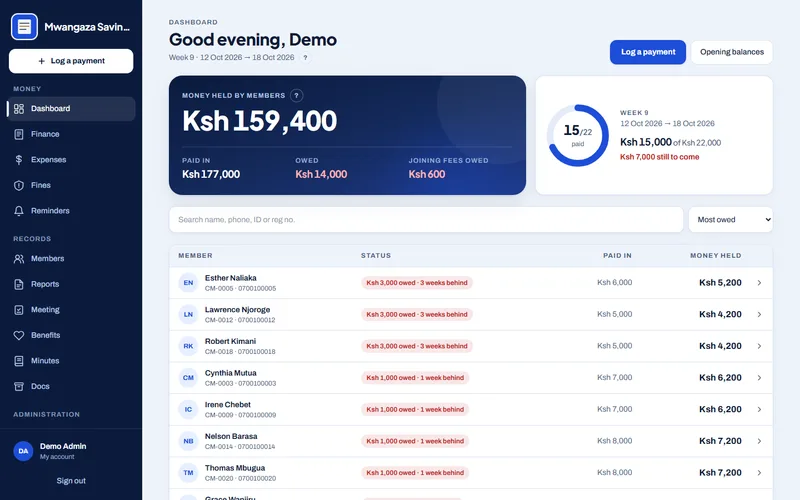Click the LN avatar of Lawrence Njoroge
Image resolution: width=800 pixels, height=500 pixels.
188,314
